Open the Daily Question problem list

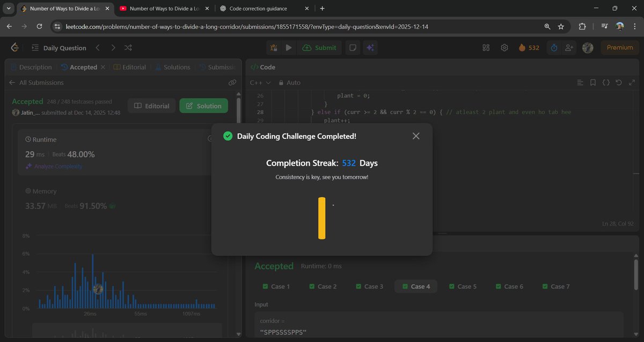pos(59,48)
